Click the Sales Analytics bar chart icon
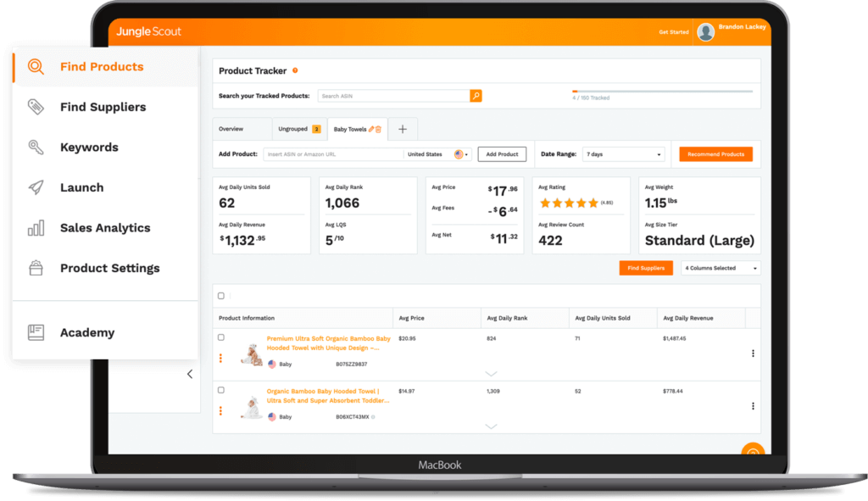This screenshot has width=868, height=501. click(x=36, y=228)
